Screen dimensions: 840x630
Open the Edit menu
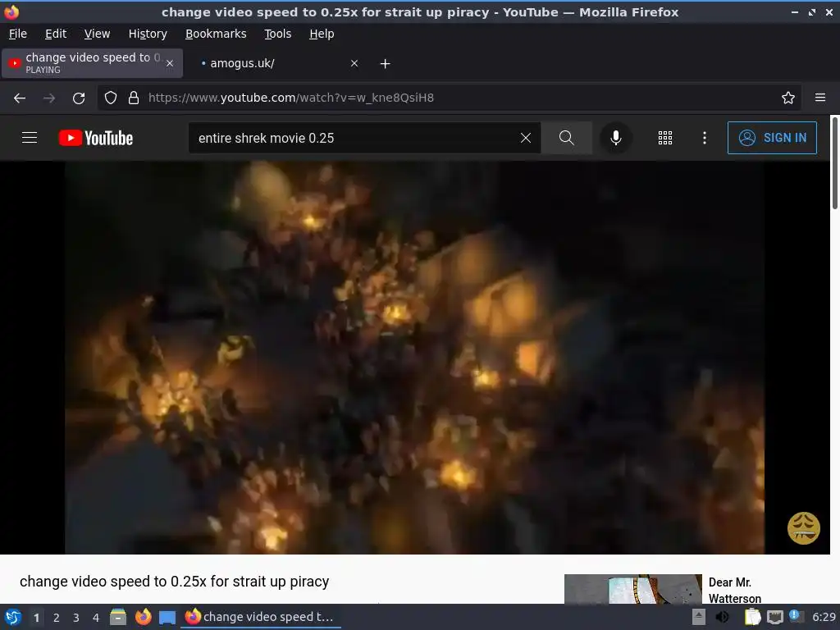point(56,34)
